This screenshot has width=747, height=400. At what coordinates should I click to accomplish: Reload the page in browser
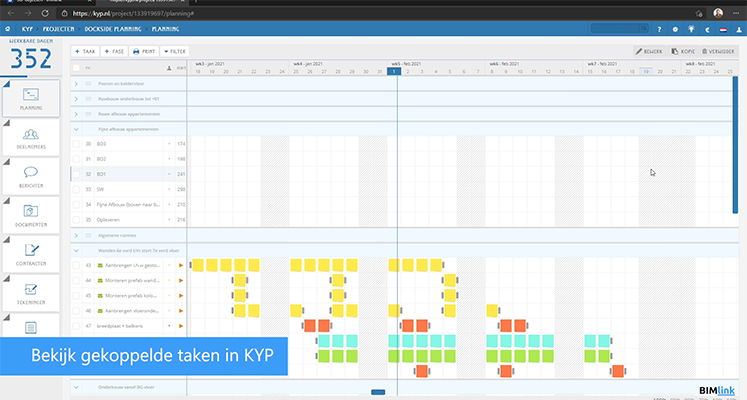coord(45,13)
